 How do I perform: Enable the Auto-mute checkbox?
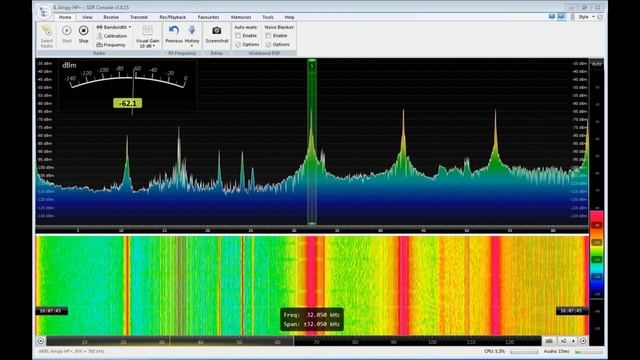238,36
